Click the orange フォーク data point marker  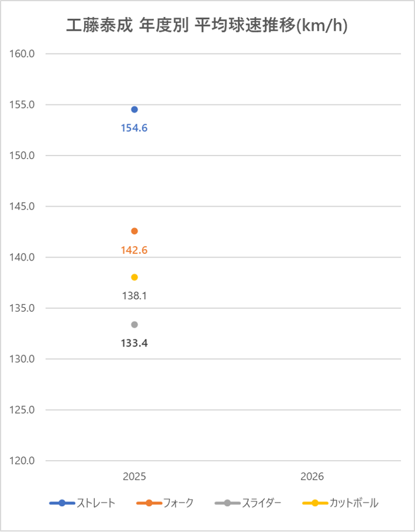pyautogui.click(x=134, y=231)
